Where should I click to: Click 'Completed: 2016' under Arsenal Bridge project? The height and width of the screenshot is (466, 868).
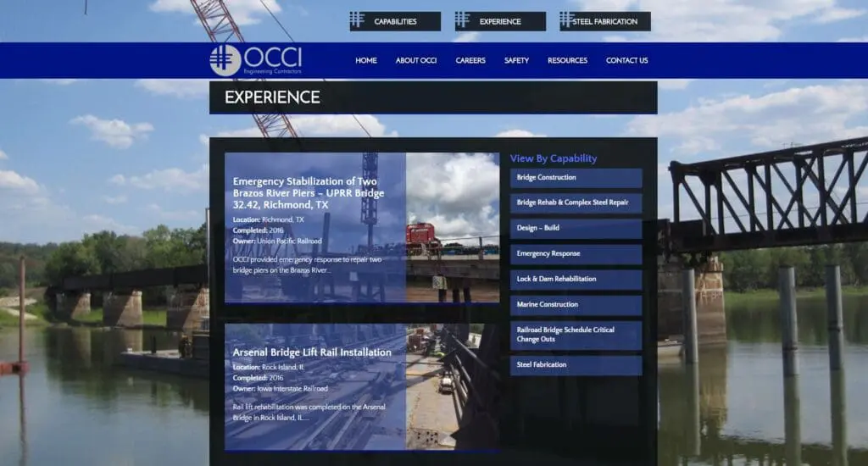tap(258, 378)
